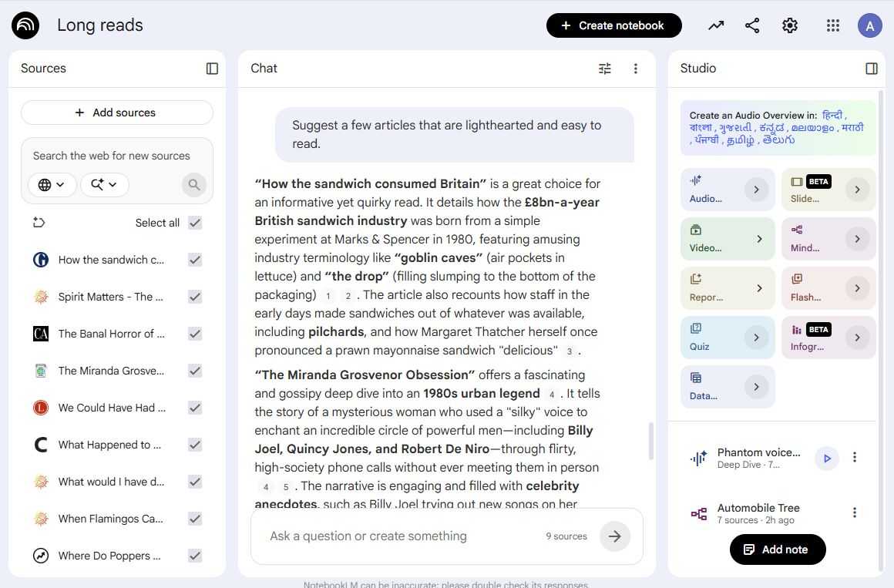
Task: Uncheck The Banal Horror source checkbox
Action: tap(195, 334)
